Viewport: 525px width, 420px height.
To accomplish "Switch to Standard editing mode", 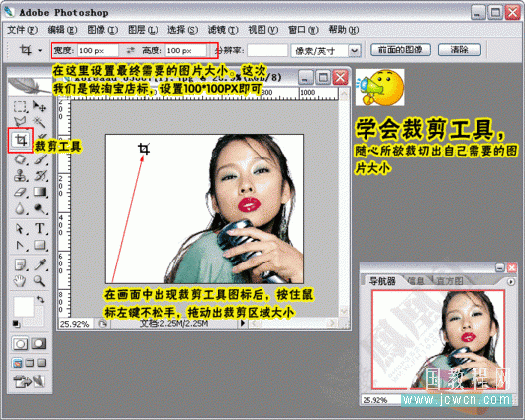I will click(x=20, y=344).
